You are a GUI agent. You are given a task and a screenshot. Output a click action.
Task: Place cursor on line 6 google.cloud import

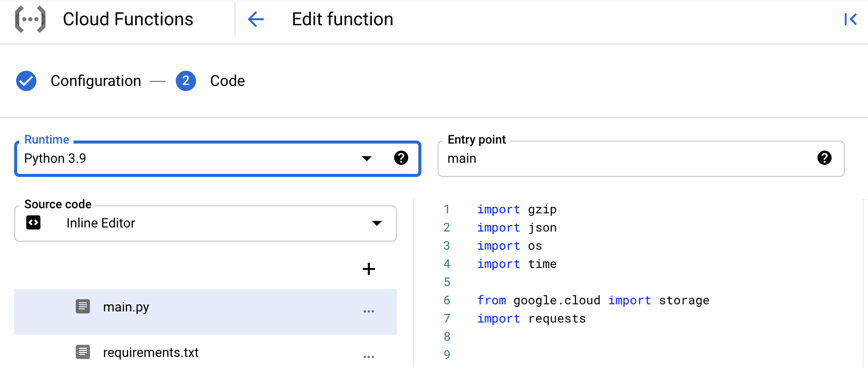556,300
